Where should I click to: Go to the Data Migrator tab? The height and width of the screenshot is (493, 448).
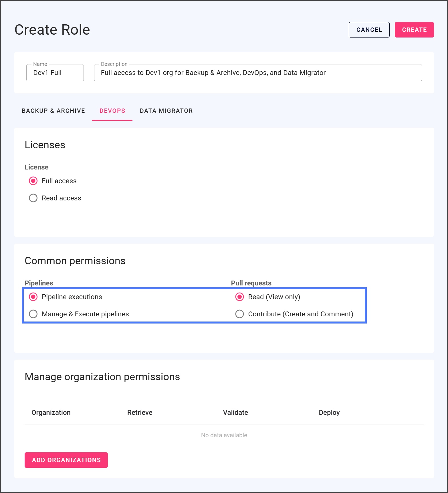166,111
